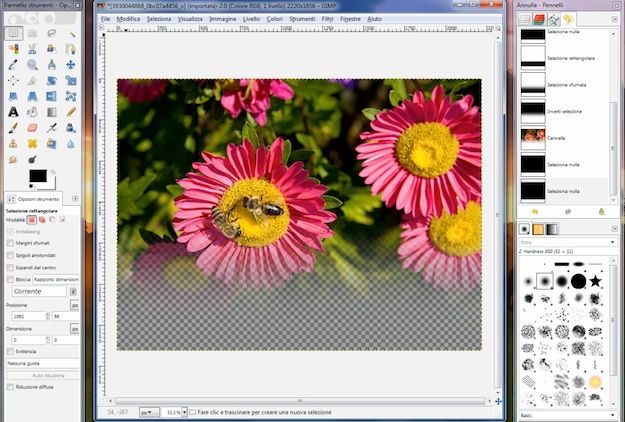
Task: Open the Colori menu
Action: [x=274, y=19]
